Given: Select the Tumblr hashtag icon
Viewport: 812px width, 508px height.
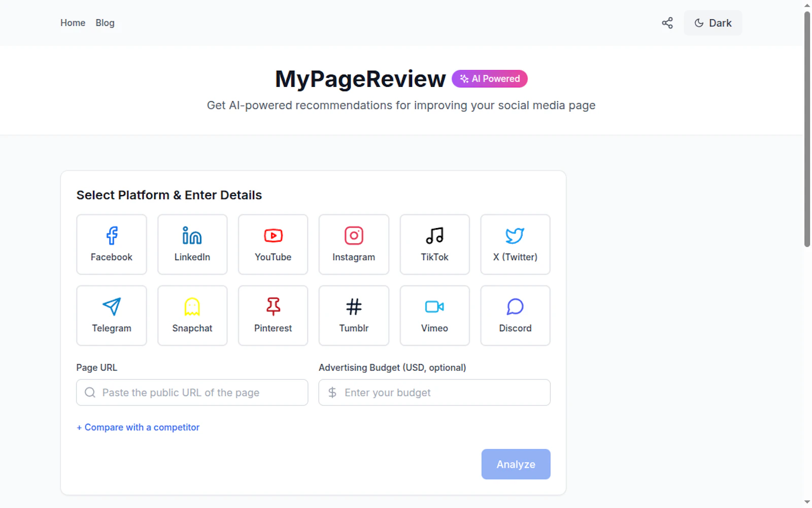Looking at the screenshot, I should point(354,307).
